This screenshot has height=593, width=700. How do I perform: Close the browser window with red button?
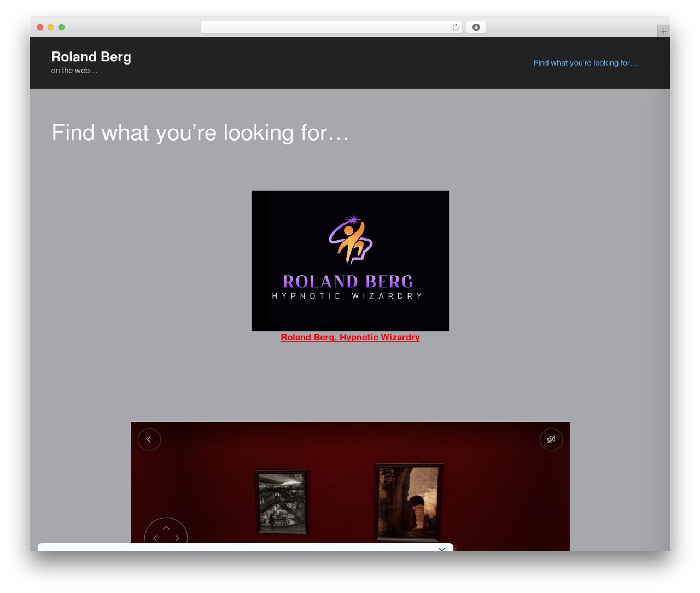tap(40, 27)
